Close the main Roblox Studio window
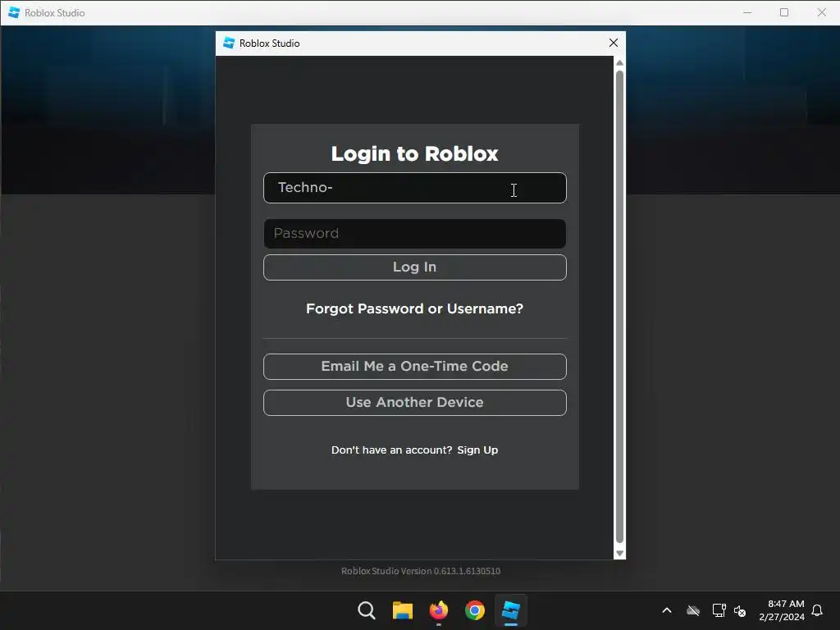Screen dimensions: 840x630 pyautogui.click(x=821, y=12)
